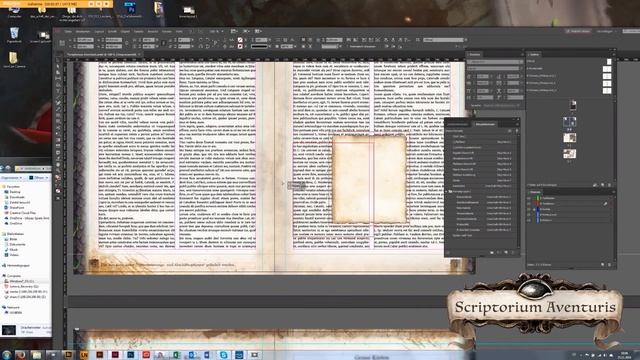This screenshot has height=360, width=640.
Task: Click the stroke color swatch in the control bar
Action: (x=240, y=46)
